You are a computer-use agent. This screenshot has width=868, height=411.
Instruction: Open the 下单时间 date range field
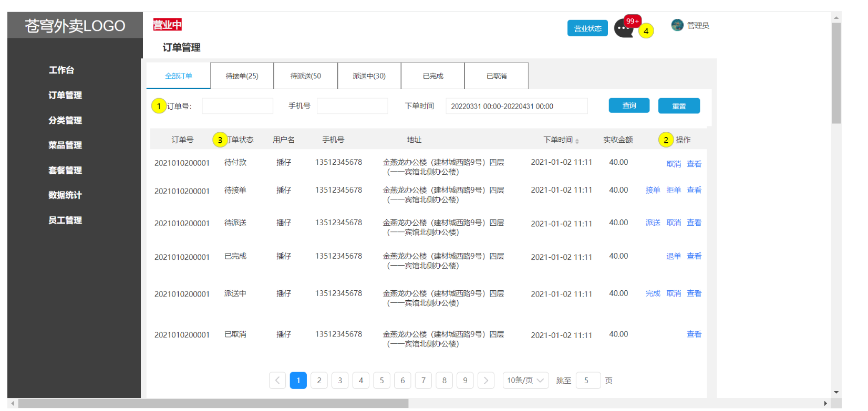(x=516, y=106)
